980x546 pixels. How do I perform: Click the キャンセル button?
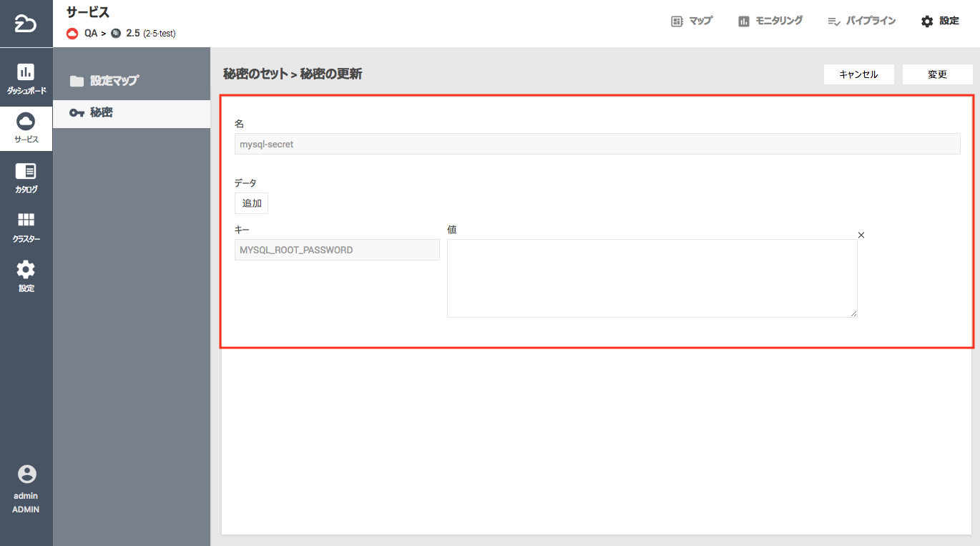[858, 74]
